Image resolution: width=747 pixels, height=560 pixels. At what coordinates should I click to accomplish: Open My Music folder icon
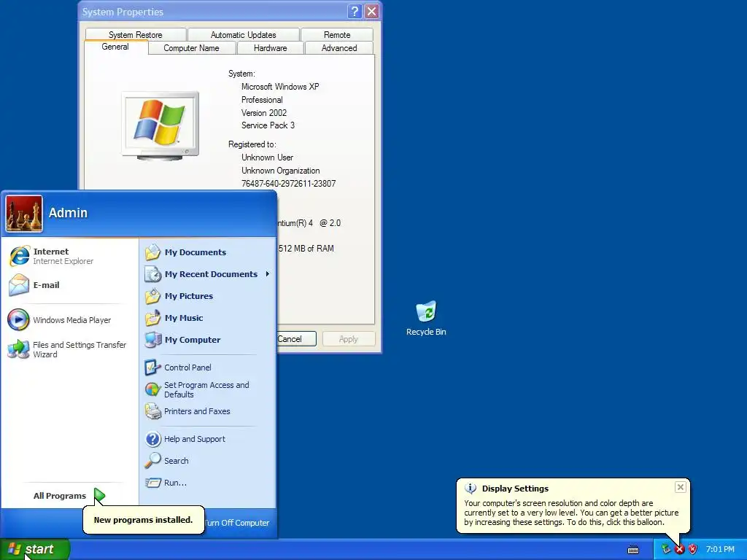point(153,318)
